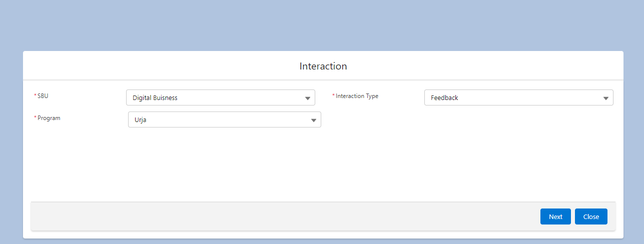Click the selected 'Feedback' value
The height and width of the screenshot is (244, 644).
444,98
